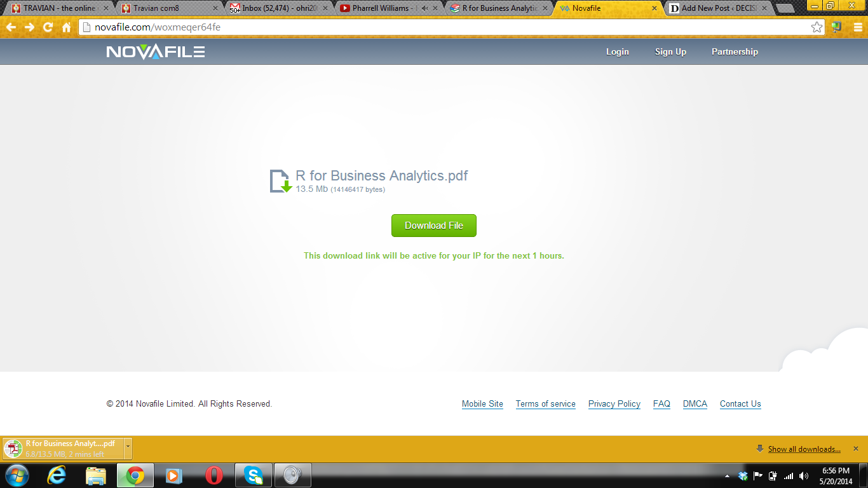Bookmark this page with the star icon
The height and width of the screenshot is (488, 868).
(x=817, y=27)
